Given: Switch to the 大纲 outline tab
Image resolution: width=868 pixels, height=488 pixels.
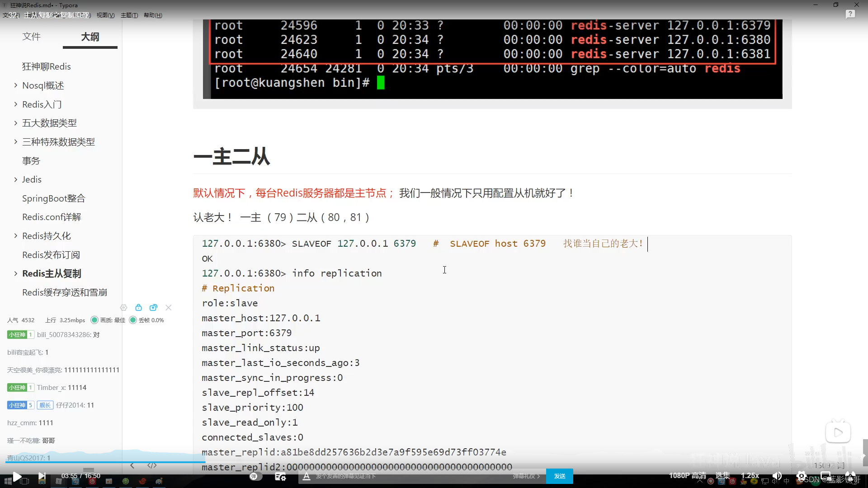Looking at the screenshot, I should (x=90, y=37).
